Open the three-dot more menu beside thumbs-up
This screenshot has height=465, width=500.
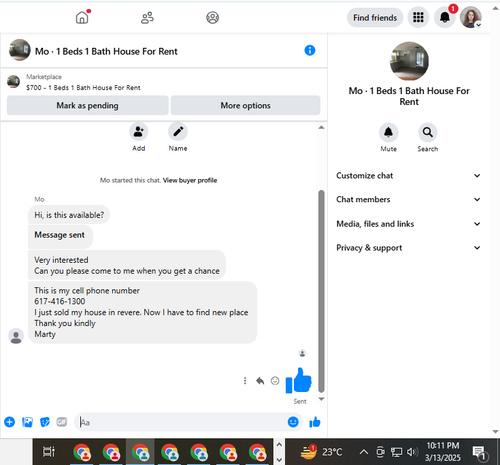pyautogui.click(x=245, y=381)
